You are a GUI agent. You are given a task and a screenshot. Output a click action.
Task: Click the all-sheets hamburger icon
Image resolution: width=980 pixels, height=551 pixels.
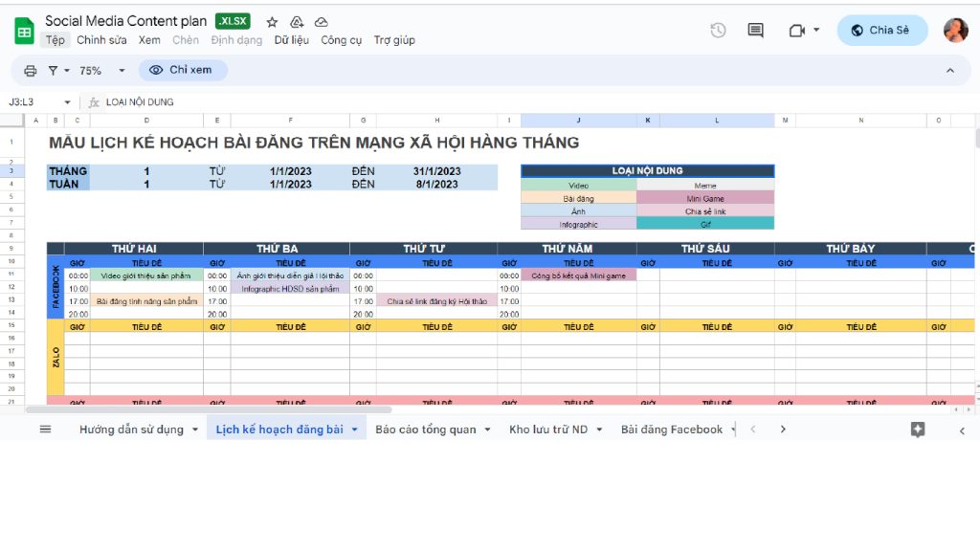[x=44, y=430]
